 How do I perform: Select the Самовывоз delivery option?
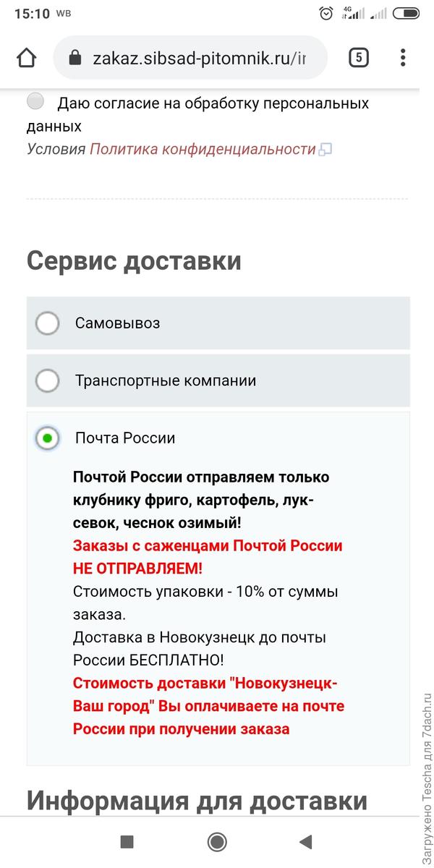pos(47,324)
